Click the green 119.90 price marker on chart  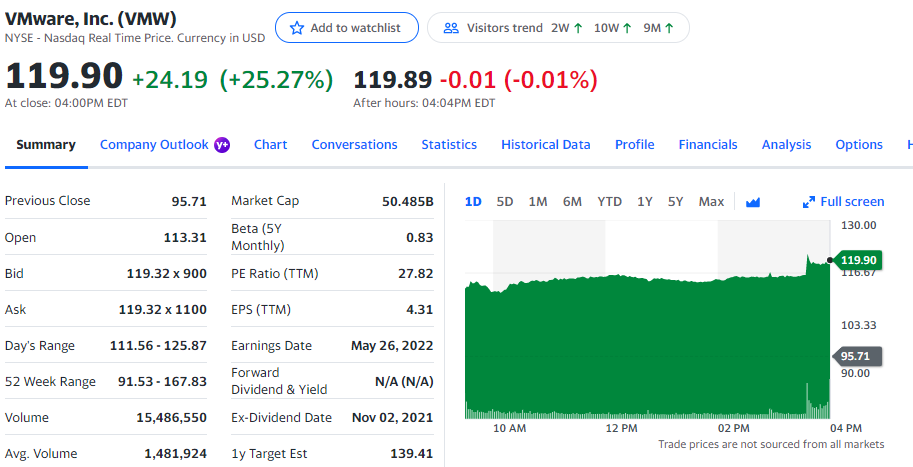[x=858, y=260]
